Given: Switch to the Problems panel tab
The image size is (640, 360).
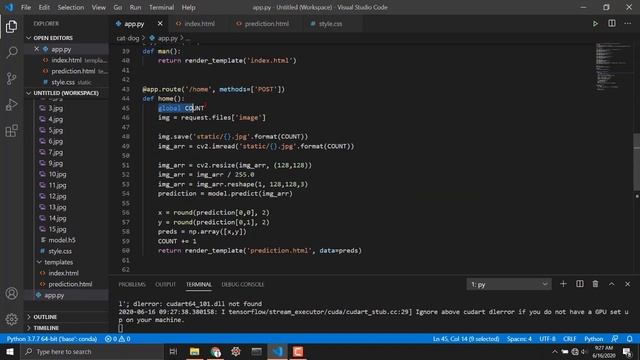Looking at the screenshot, I should pyautogui.click(x=132, y=284).
